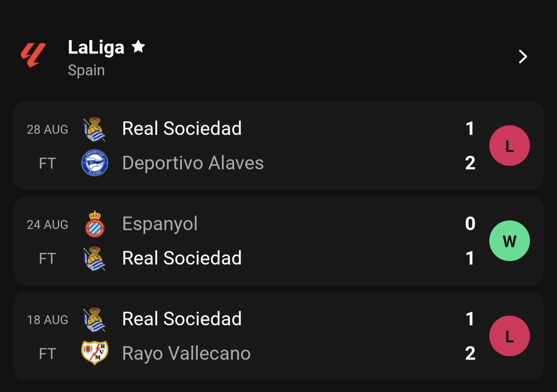Click the Espanyol club crest
The width and height of the screenshot is (557, 392).
click(x=94, y=224)
